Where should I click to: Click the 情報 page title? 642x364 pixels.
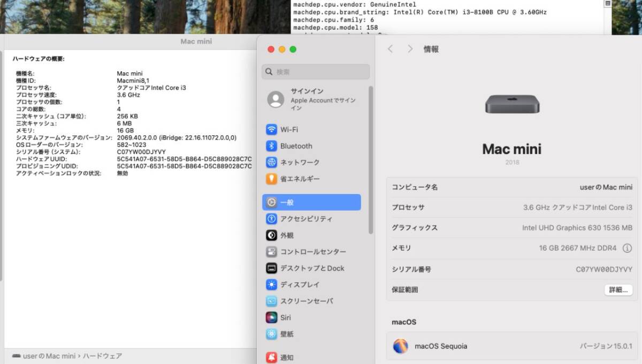coord(431,49)
